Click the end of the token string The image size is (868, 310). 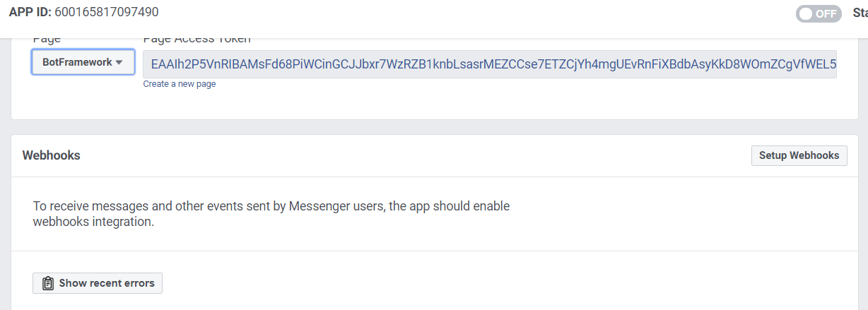click(x=831, y=64)
